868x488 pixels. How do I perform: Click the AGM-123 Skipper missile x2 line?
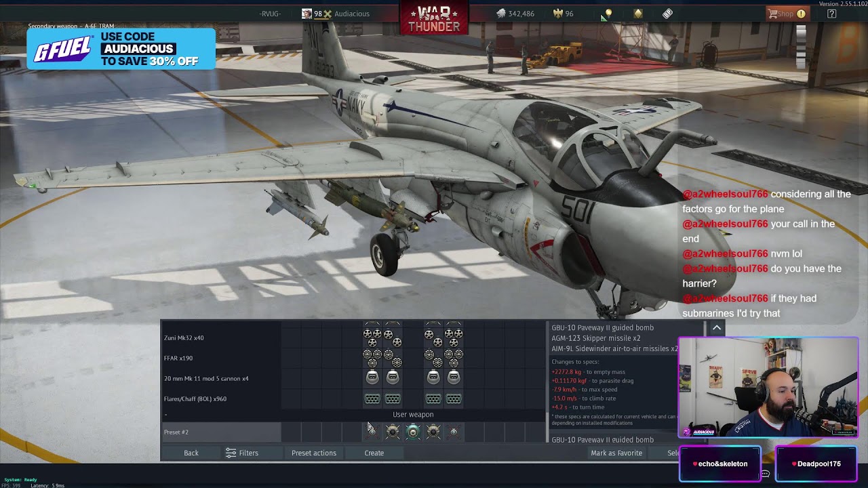coord(596,338)
